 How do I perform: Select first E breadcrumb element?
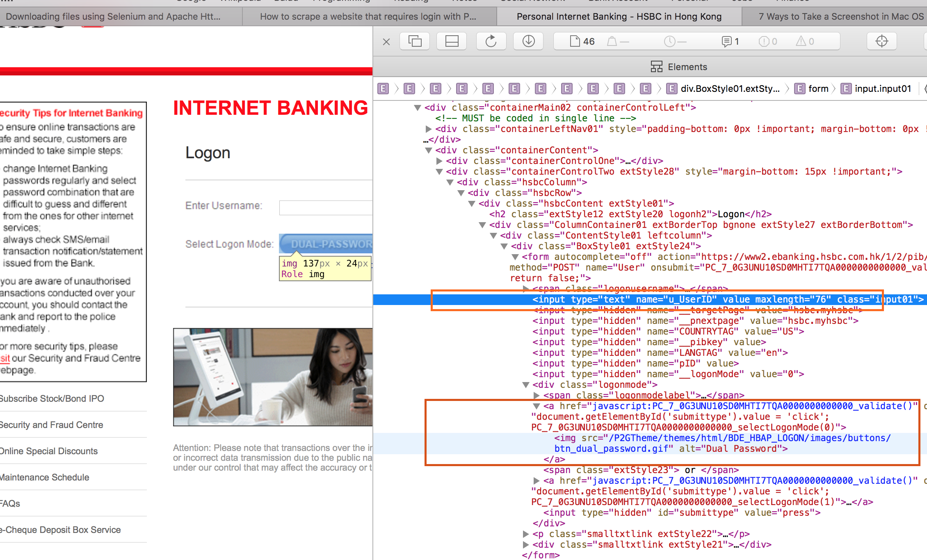[x=383, y=89]
